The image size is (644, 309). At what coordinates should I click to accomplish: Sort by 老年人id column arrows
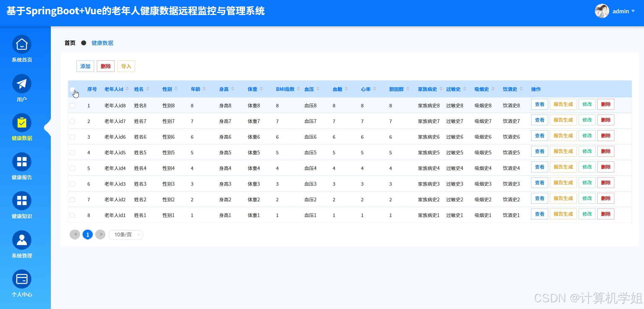click(x=127, y=89)
